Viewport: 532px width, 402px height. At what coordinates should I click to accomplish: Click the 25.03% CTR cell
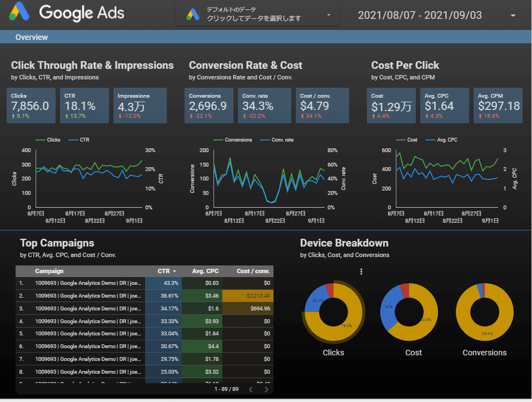click(x=163, y=372)
